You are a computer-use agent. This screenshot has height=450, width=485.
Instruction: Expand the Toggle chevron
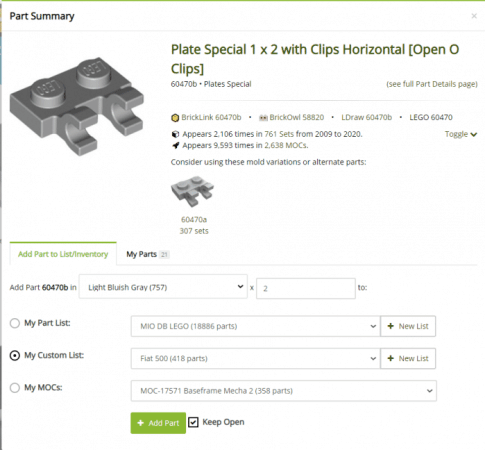(x=474, y=134)
